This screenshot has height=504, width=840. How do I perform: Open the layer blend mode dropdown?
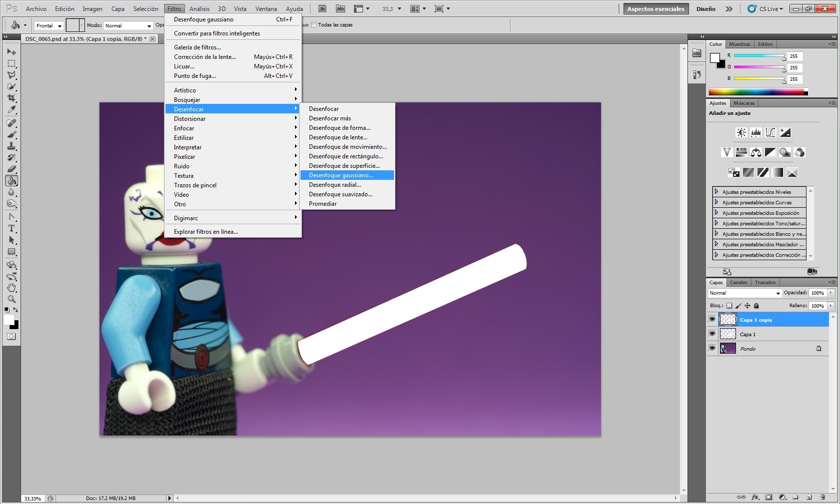[744, 293]
